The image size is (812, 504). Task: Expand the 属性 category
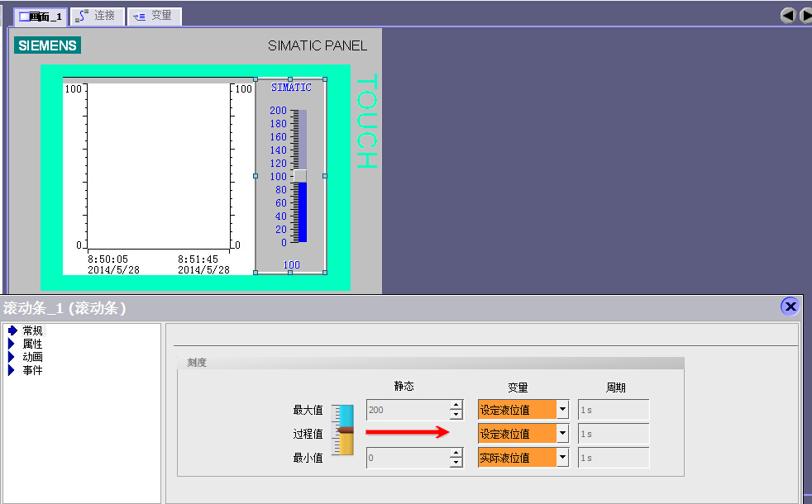[x=11, y=344]
